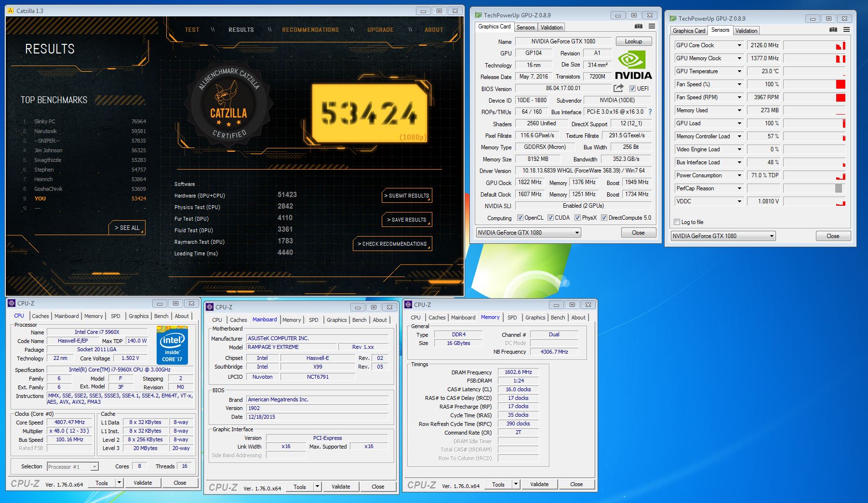Click Lookup button in GPU-Z

tap(633, 41)
